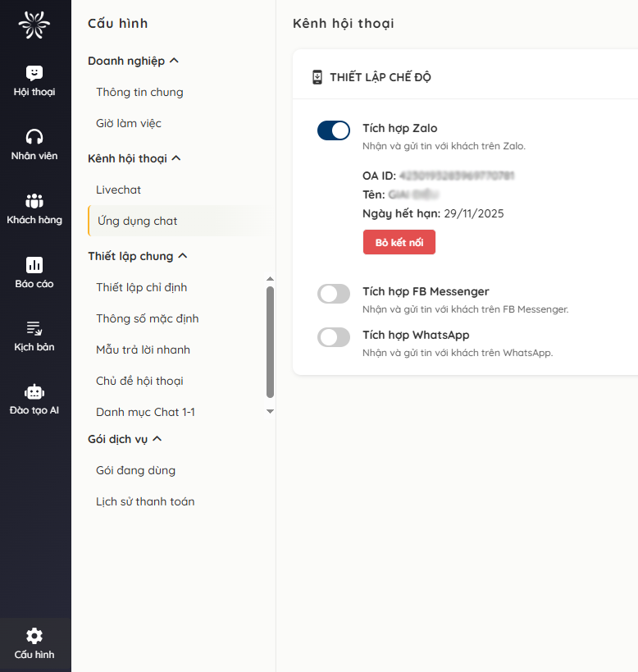Image resolution: width=638 pixels, height=672 pixels.
Task: Open Lịch sử thanh toán link
Action: click(x=145, y=501)
